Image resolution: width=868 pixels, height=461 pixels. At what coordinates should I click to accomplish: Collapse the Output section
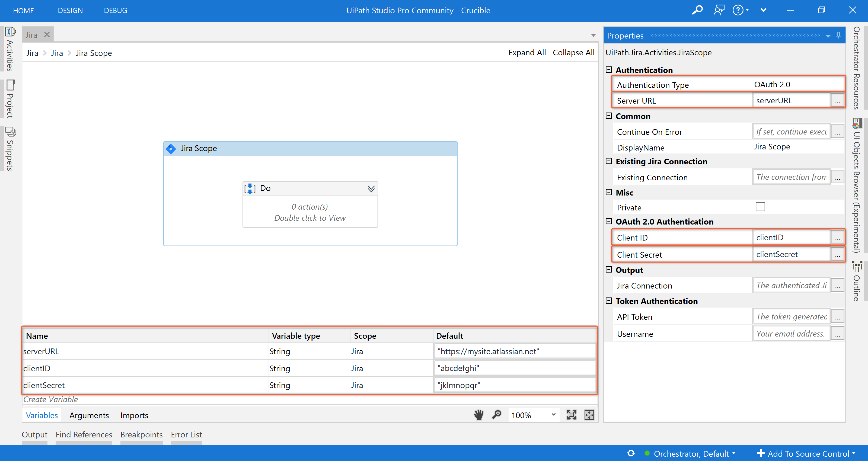[608, 270]
